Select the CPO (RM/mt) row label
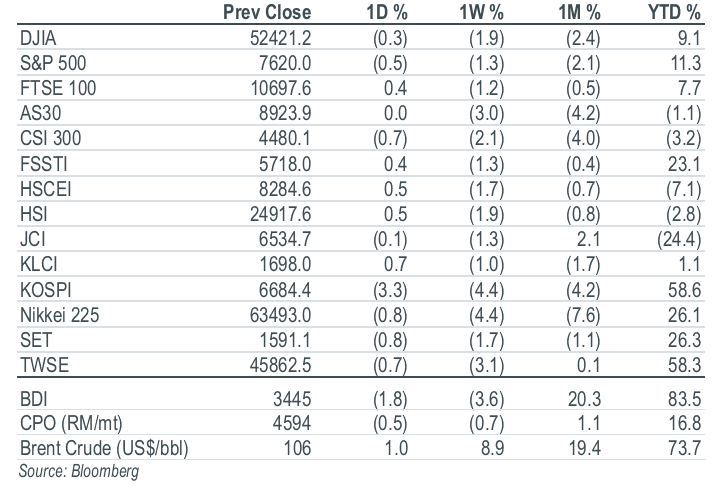This screenshot has height=491, width=715. coord(71,424)
